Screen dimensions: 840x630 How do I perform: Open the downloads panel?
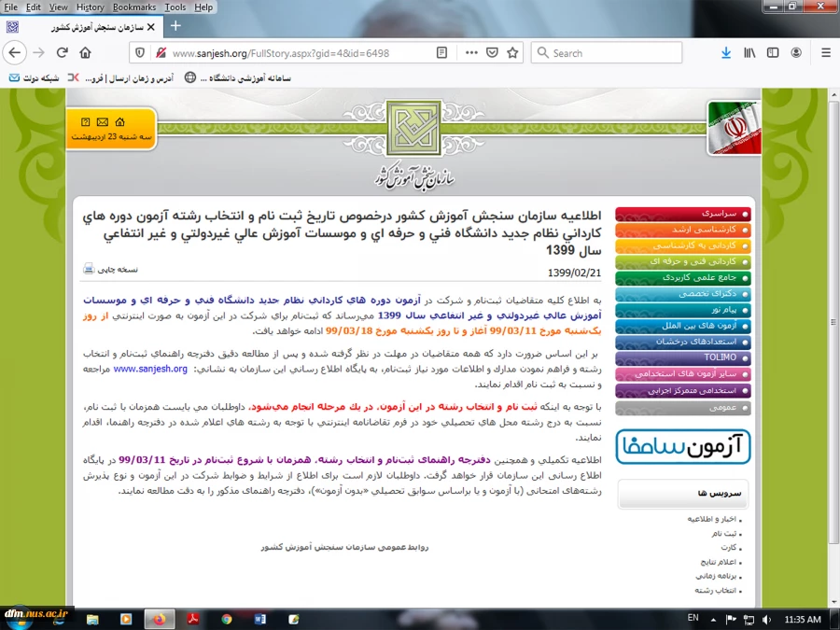[726, 52]
